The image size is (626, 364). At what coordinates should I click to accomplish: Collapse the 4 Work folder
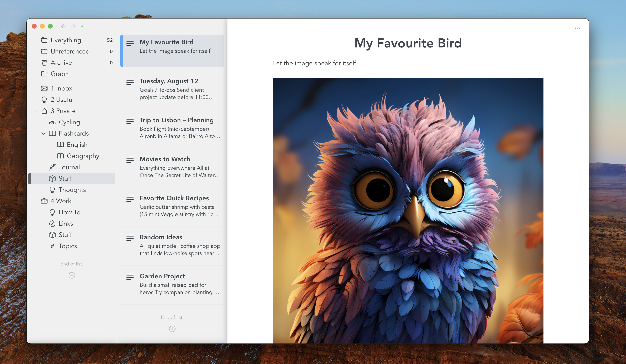(35, 201)
